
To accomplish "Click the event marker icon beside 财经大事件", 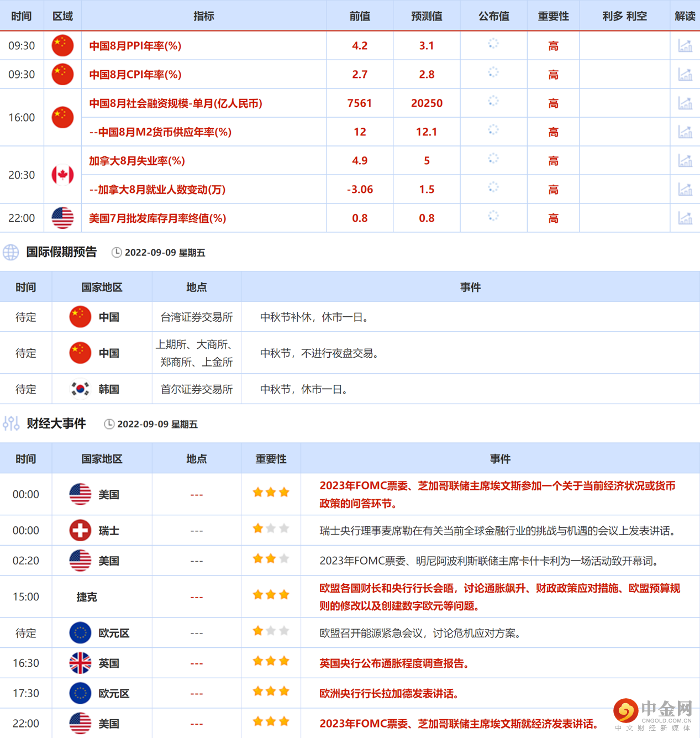I will [10, 423].
